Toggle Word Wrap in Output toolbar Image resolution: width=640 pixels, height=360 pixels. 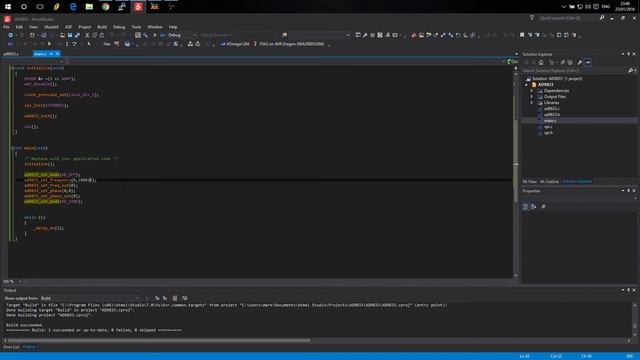184,298
